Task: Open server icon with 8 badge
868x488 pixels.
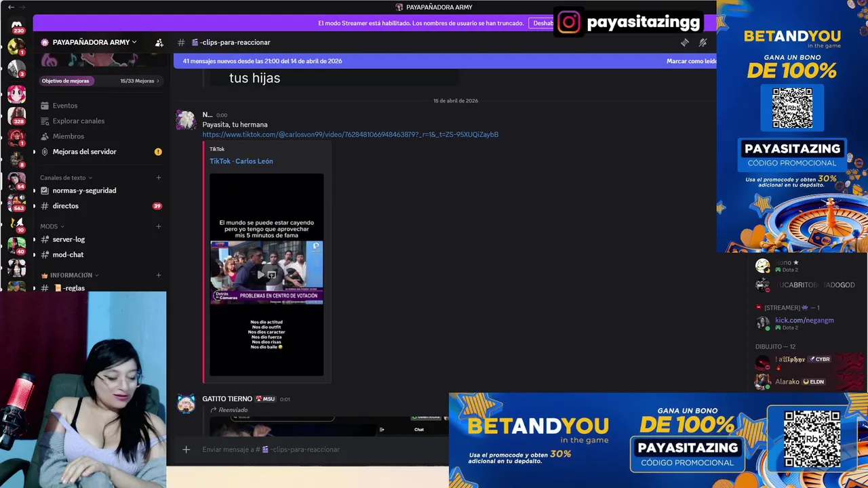Action: click(17, 158)
